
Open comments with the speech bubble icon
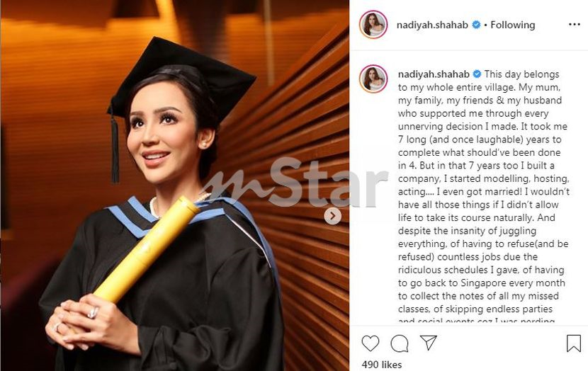(x=400, y=343)
